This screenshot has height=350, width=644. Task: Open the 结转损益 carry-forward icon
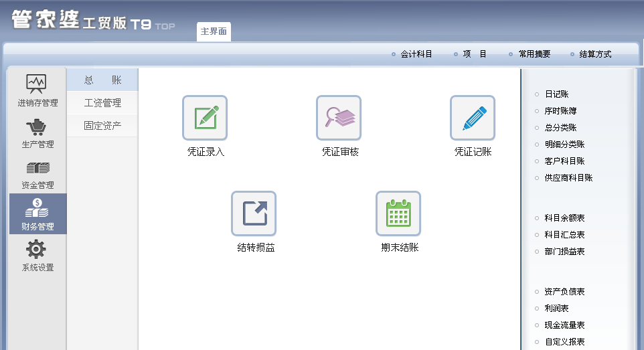point(254,213)
